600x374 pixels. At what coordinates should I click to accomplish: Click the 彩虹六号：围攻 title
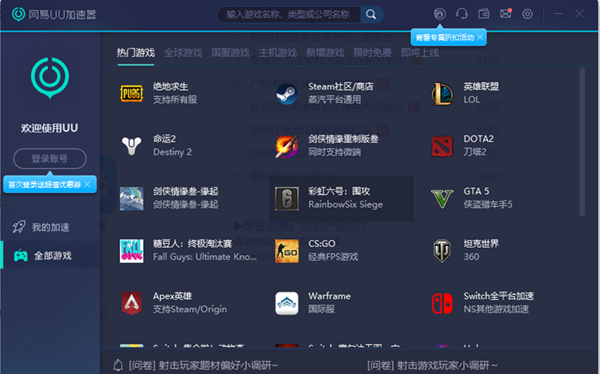pyautogui.click(x=339, y=191)
